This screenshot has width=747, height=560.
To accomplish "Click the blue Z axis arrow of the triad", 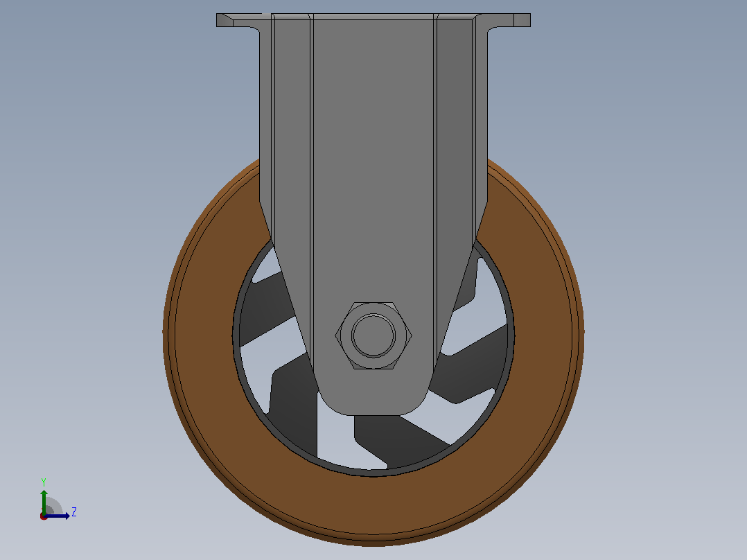I will 57,516.
